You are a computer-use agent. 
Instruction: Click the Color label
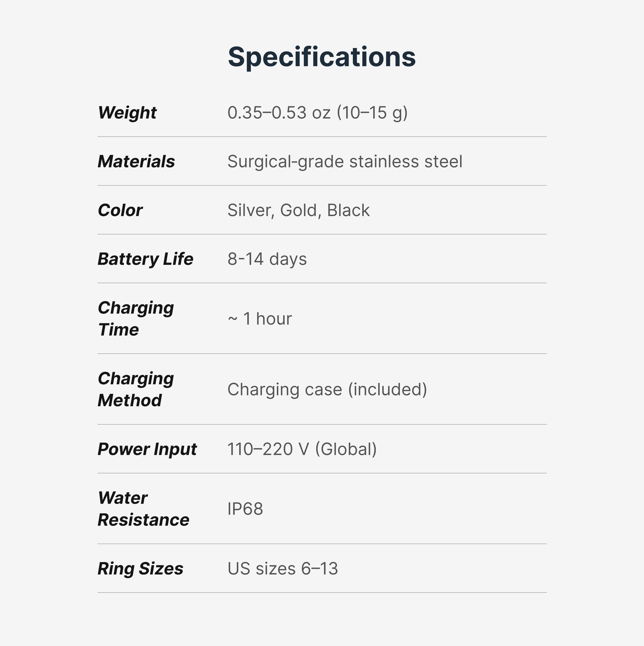coord(120,210)
